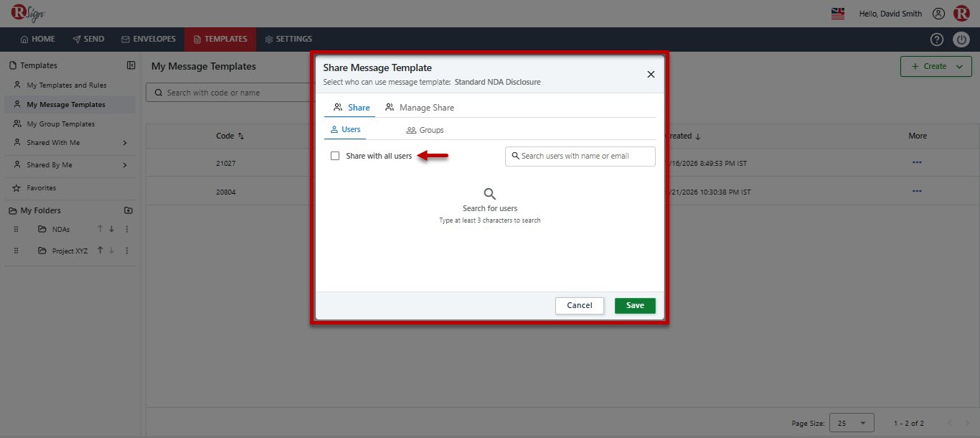Click the Save button
The image size is (980, 438).
click(x=635, y=305)
